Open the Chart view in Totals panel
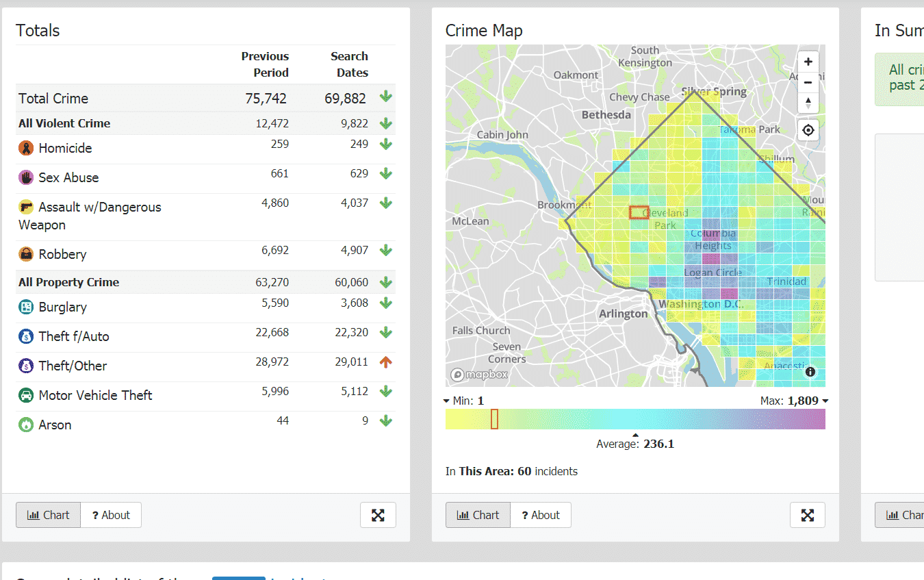This screenshot has width=924, height=580. (47, 514)
